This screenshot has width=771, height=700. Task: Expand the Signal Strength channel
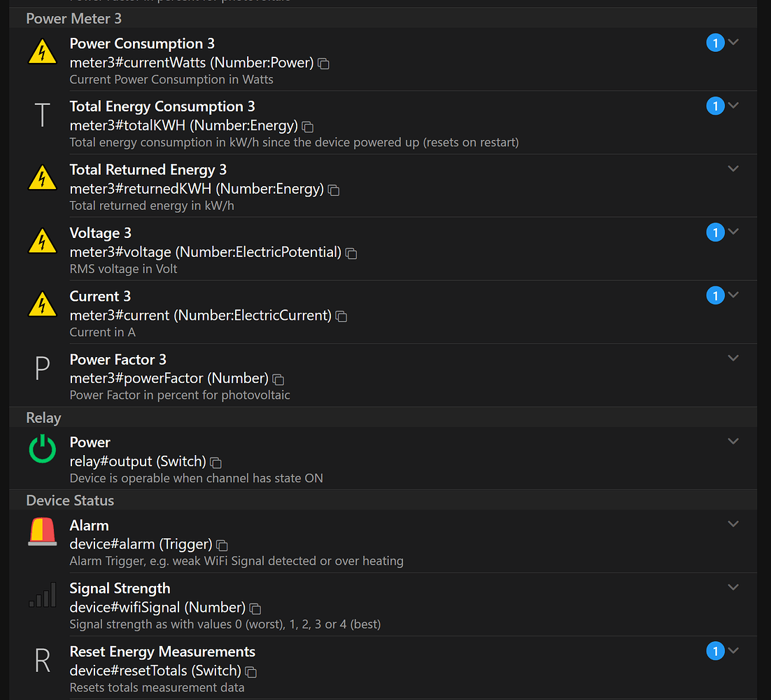click(x=733, y=587)
